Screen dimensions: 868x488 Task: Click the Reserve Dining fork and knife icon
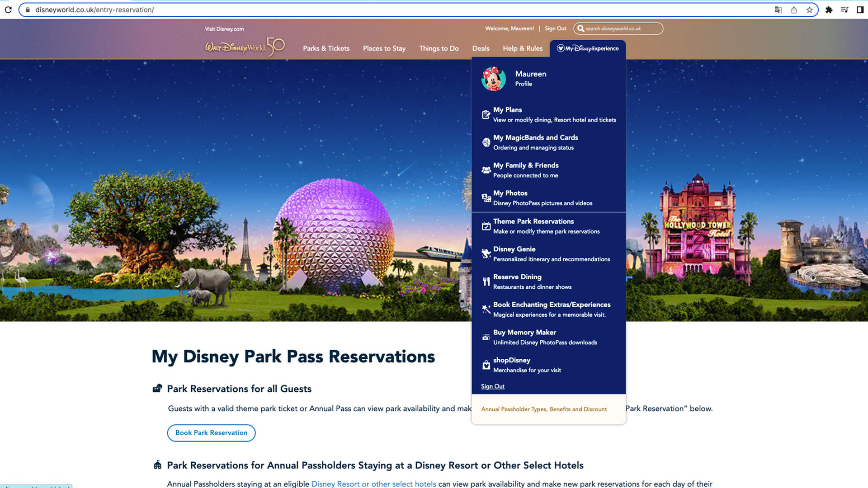(486, 282)
